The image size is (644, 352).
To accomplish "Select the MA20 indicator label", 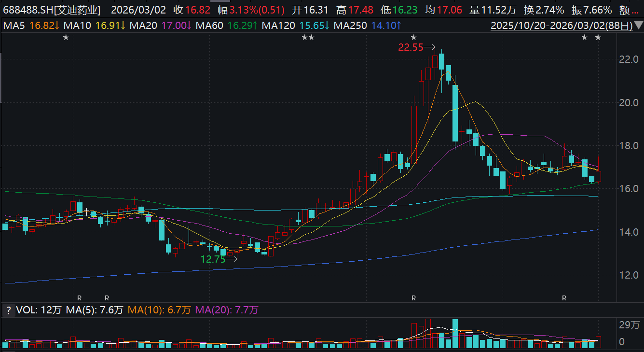I will point(145,26).
